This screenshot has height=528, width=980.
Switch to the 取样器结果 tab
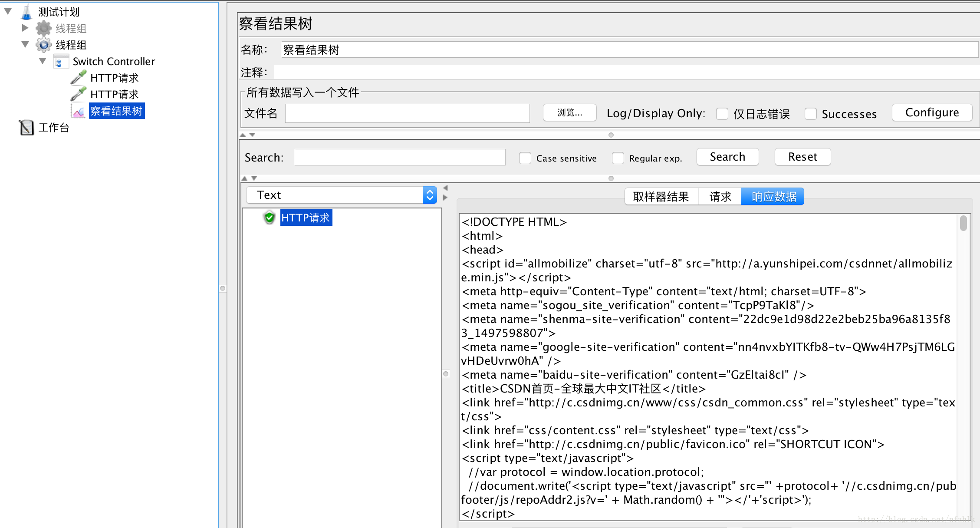click(x=661, y=197)
